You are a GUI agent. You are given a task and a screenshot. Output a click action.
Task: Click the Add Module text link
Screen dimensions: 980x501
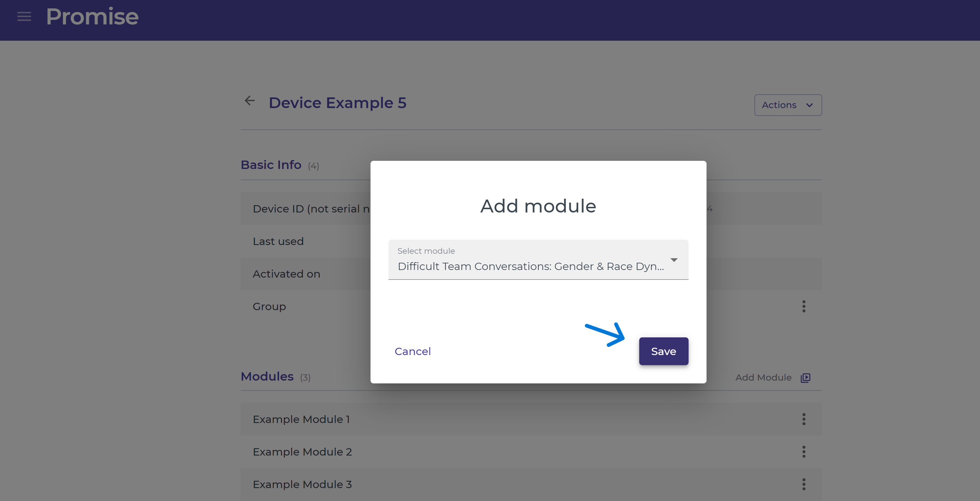coord(763,378)
